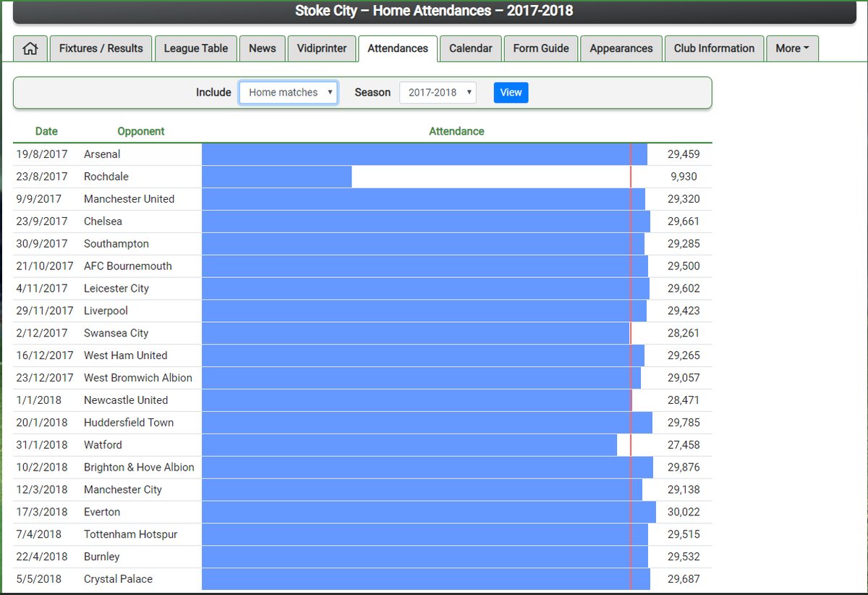Image resolution: width=868 pixels, height=595 pixels.
Task: Click the Chelsea opponent name
Action: tap(103, 221)
